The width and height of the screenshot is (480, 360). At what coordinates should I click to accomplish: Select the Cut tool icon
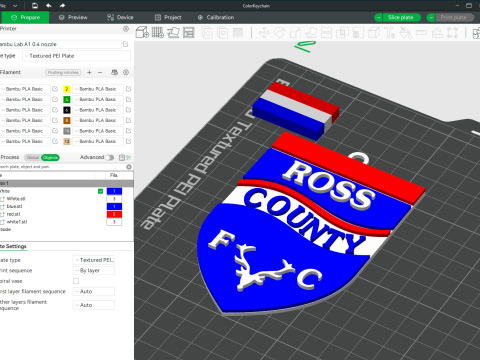(x=326, y=33)
